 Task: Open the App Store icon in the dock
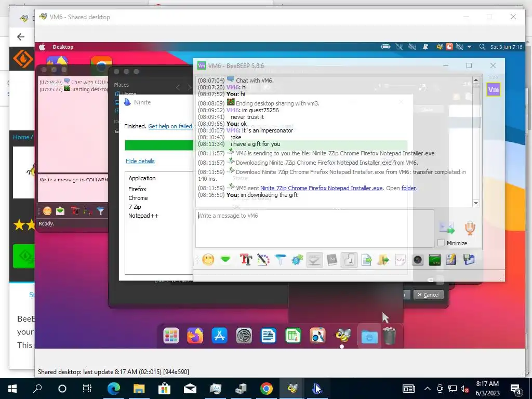click(x=220, y=336)
